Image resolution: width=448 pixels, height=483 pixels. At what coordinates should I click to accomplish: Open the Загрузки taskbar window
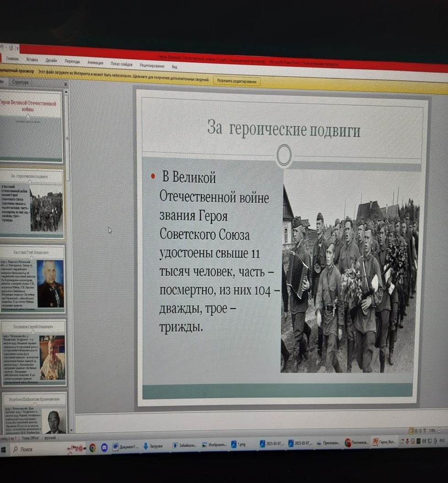coord(153,446)
